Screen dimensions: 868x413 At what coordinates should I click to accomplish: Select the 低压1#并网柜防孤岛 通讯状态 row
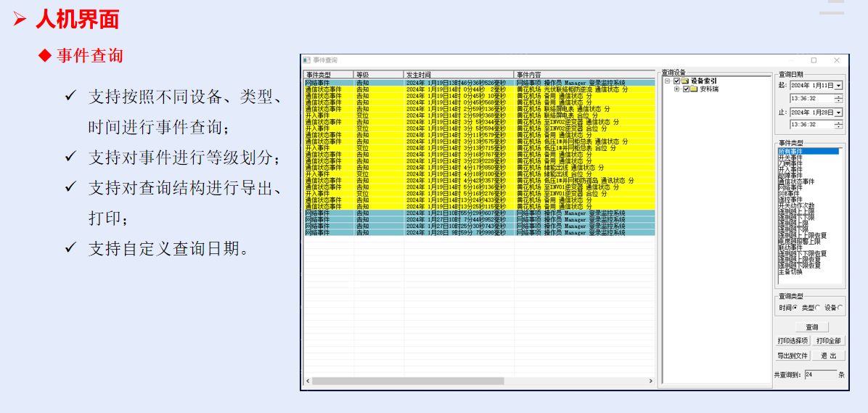point(480,181)
